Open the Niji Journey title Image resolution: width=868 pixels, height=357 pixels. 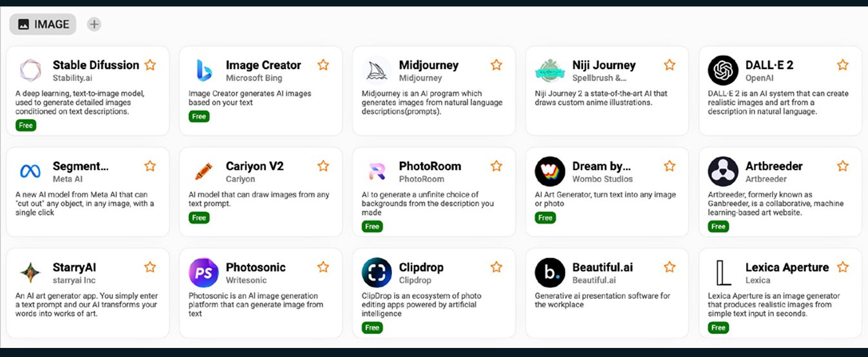604,65
